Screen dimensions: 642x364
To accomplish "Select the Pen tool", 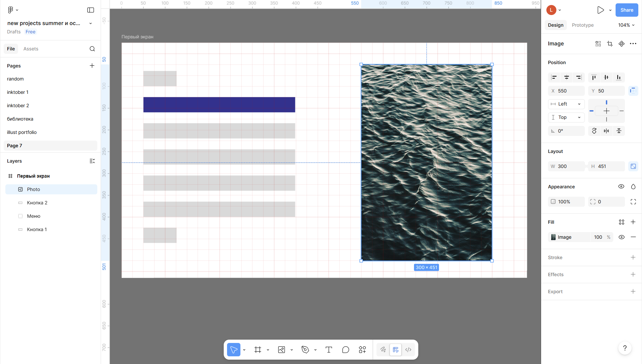I will (x=305, y=350).
